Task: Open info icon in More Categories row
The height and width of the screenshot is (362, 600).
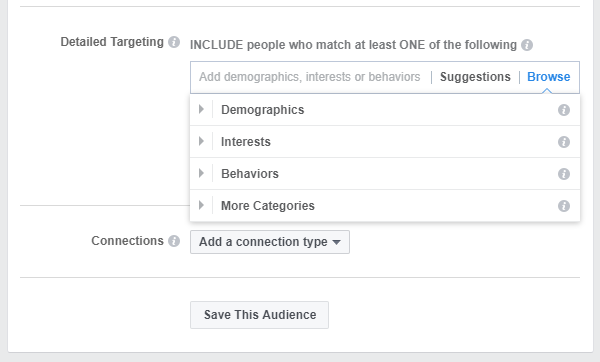Action: [564, 206]
